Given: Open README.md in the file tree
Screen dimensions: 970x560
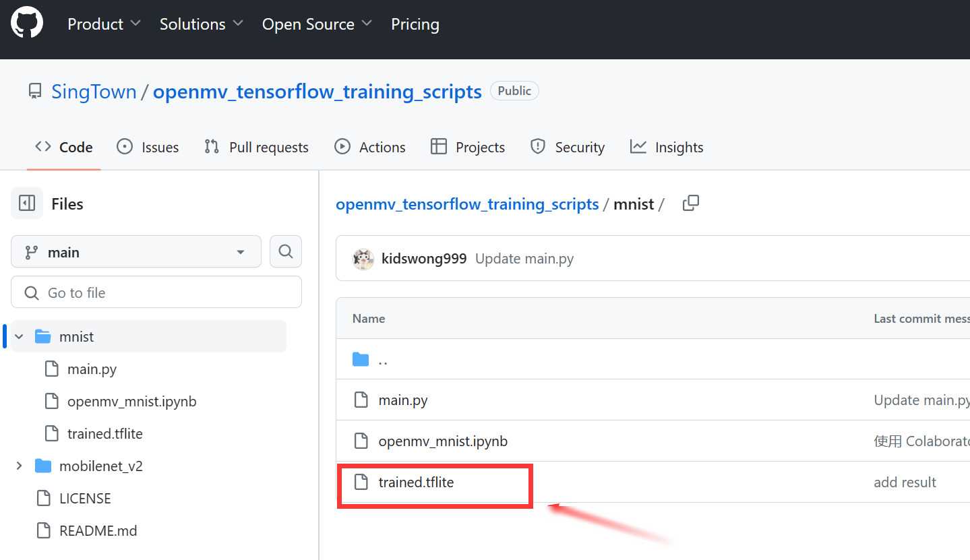Looking at the screenshot, I should point(98,530).
